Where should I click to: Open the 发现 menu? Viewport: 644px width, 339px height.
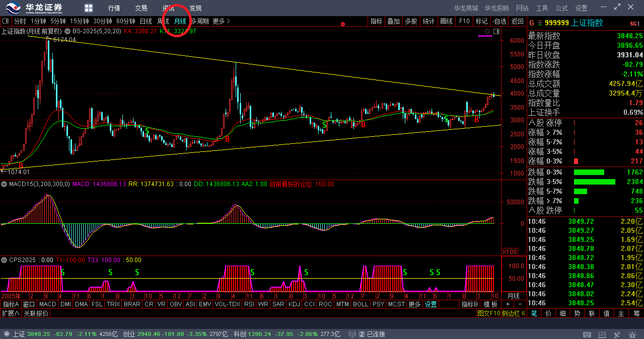195,8
